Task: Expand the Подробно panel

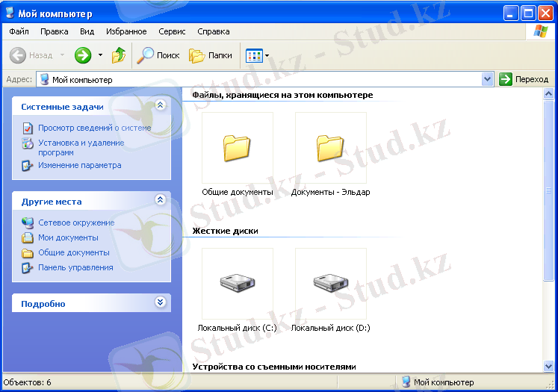Action: coord(159,302)
